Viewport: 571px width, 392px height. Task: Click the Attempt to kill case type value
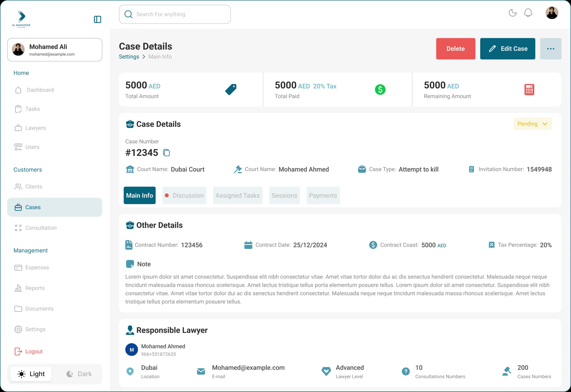[419, 169]
